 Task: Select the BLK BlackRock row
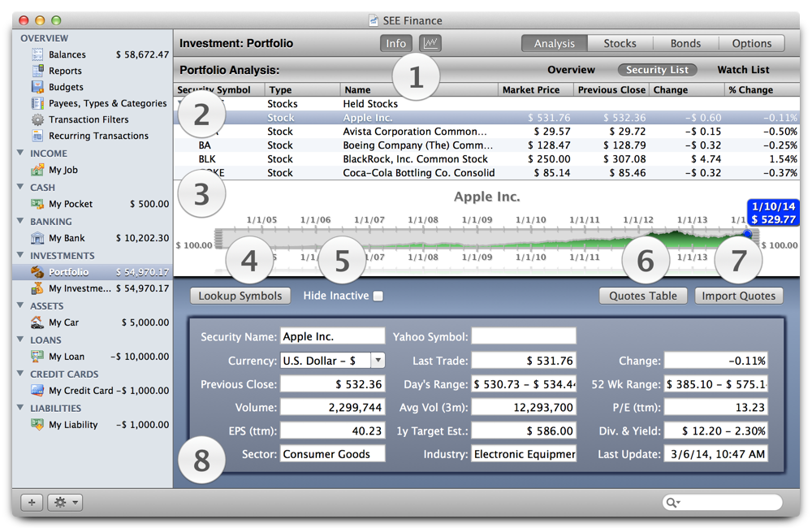486,159
